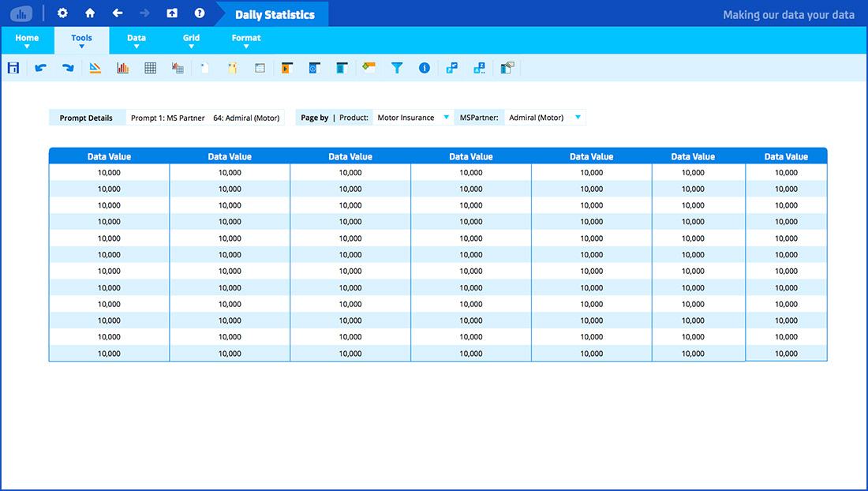Click the first Data Value column header

(109, 156)
